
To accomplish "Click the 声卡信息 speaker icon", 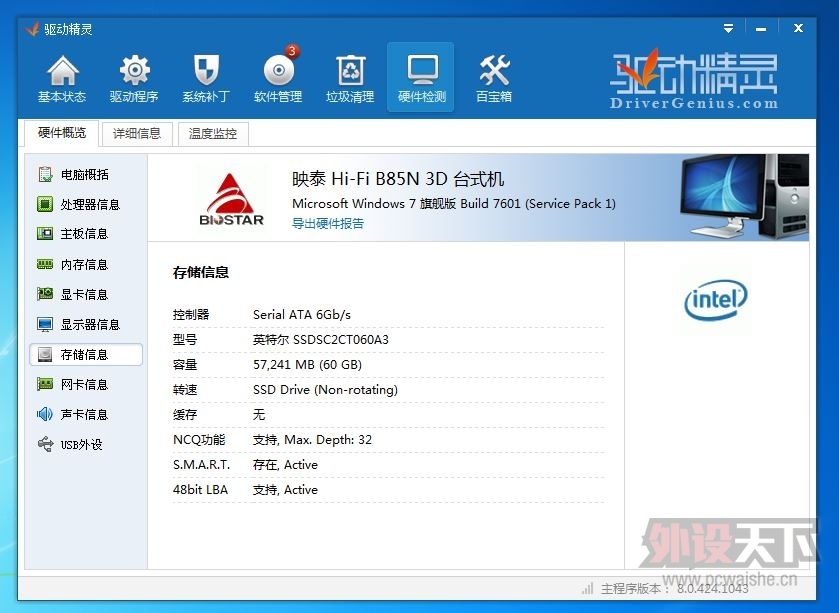I will pos(45,414).
